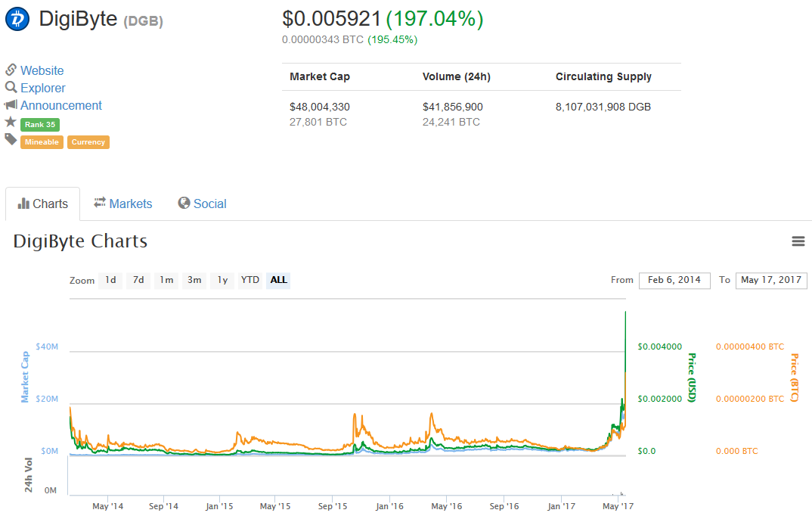Click the 0.00000343 BTC price
Viewport: 812px width, 516px height.
(x=323, y=40)
